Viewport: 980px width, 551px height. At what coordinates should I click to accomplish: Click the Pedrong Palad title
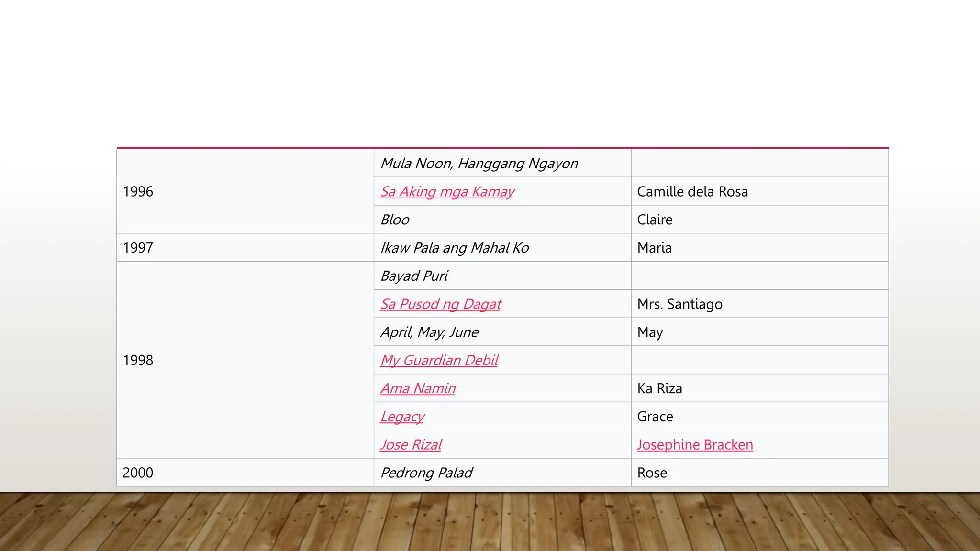point(426,473)
